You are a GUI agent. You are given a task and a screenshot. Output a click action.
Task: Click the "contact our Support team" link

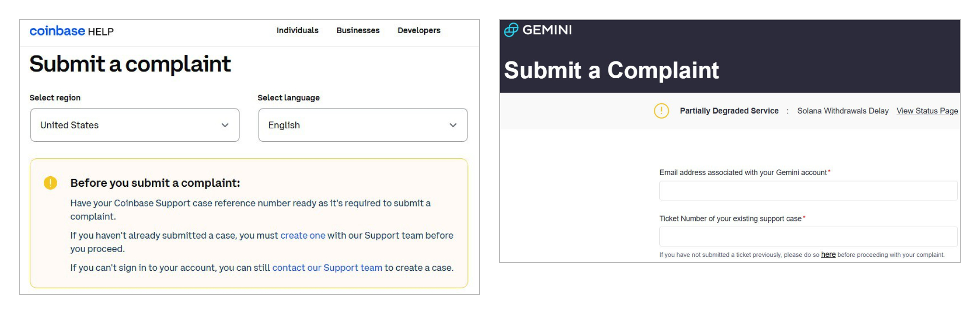(327, 267)
